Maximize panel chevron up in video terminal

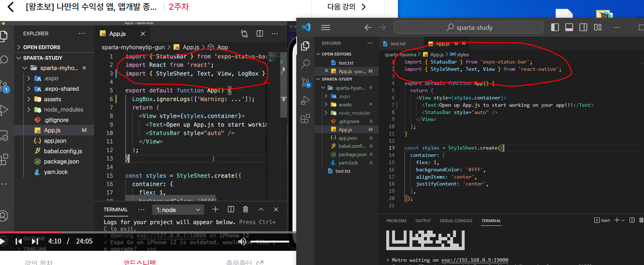(x=261, y=209)
